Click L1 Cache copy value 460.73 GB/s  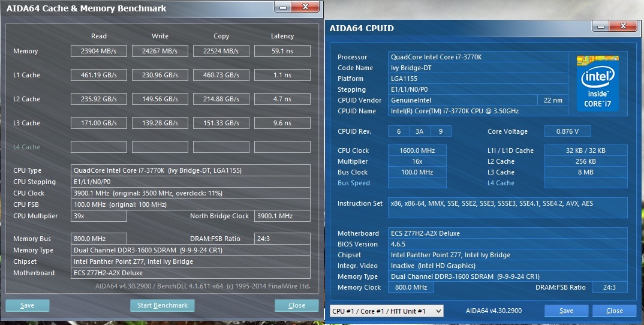221,75
